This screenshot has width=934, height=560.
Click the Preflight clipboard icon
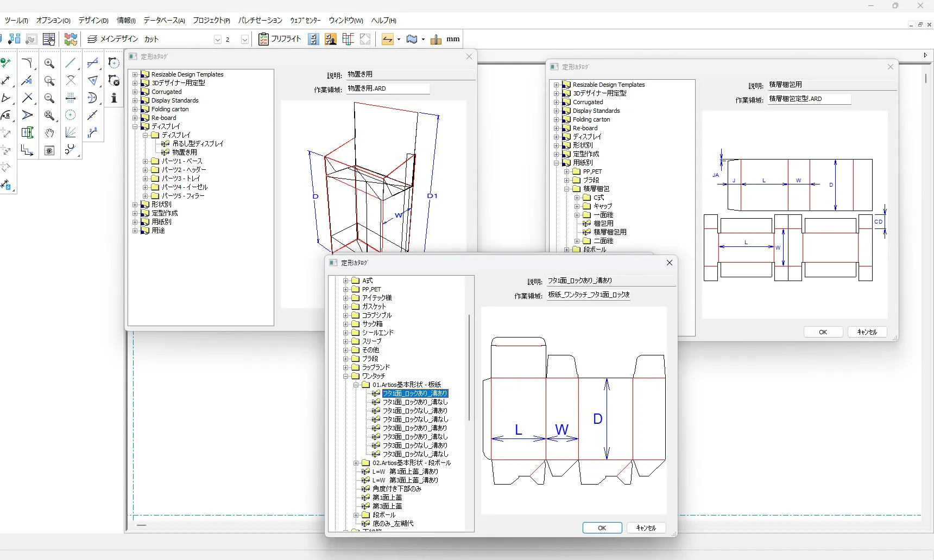pyautogui.click(x=263, y=39)
